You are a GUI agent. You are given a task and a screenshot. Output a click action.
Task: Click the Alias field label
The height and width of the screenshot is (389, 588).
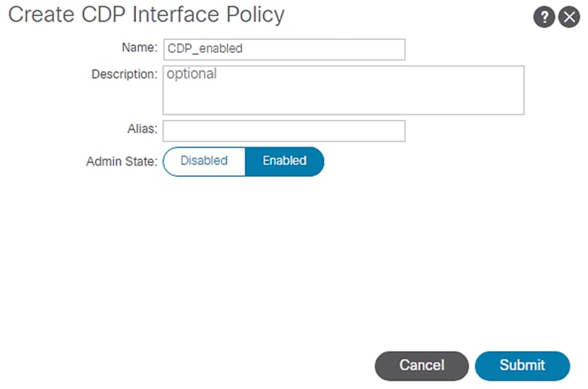pos(141,129)
